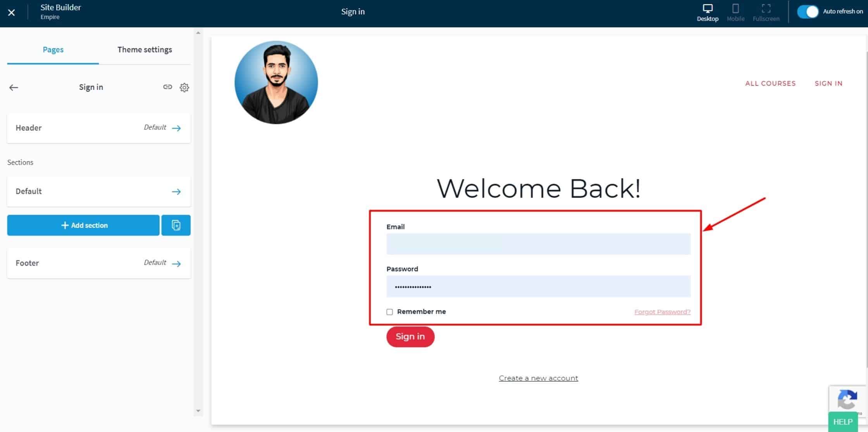Check the Remember me checkbox
Image resolution: width=868 pixels, height=432 pixels.
click(389, 312)
